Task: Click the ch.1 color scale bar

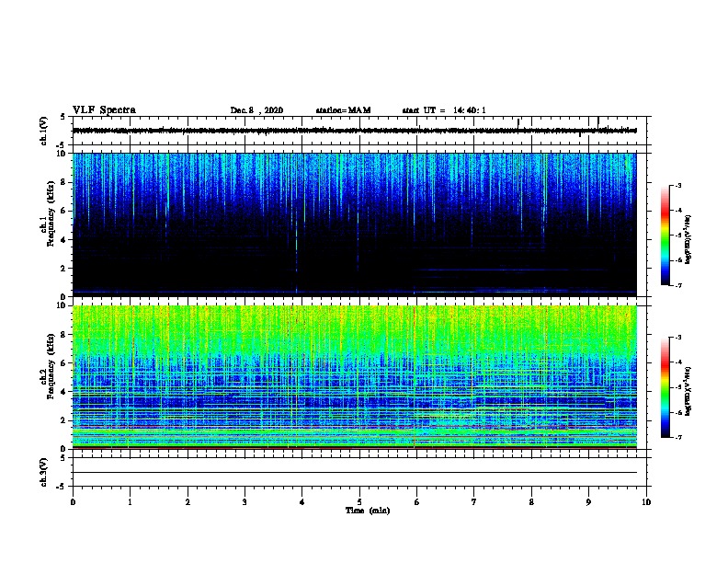Action: pyautogui.click(x=665, y=236)
